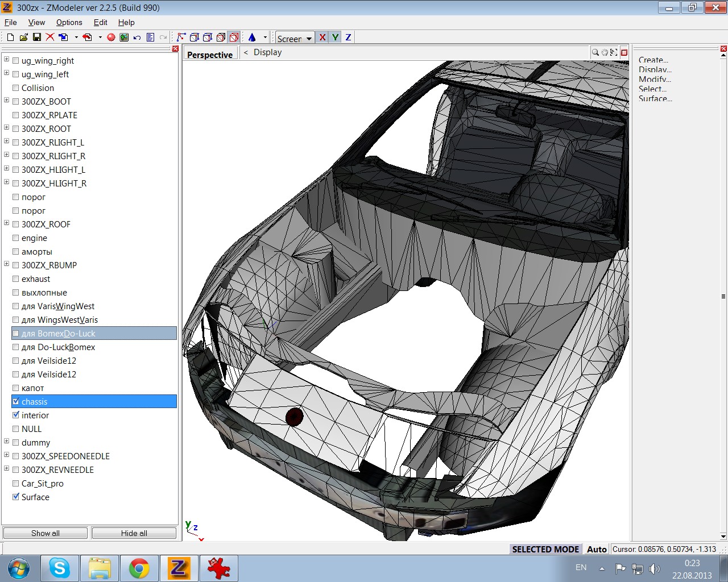Close the right commands panel with red X
728x582 pixels.
(x=723, y=49)
